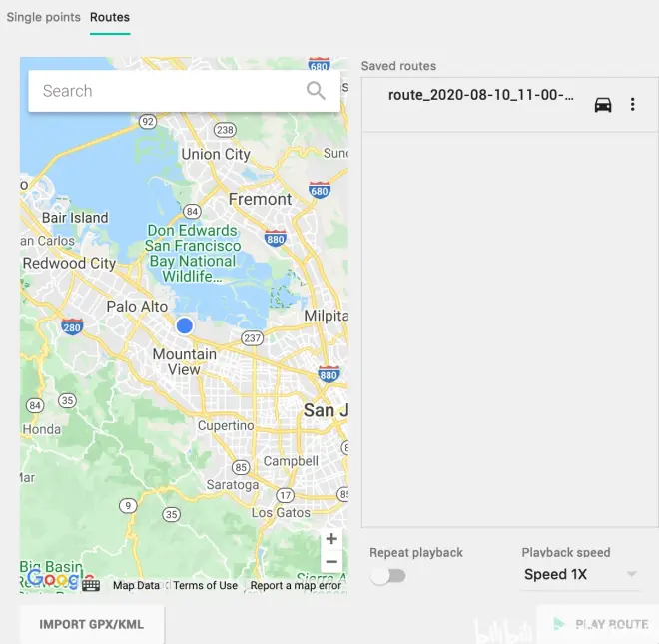Open the Terms of Use link
This screenshot has width=659, height=644.
(205, 586)
